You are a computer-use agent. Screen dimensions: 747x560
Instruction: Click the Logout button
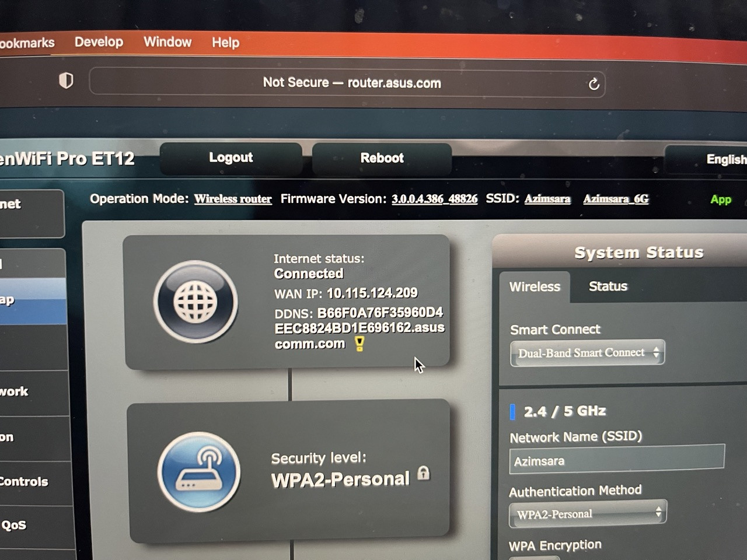tap(231, 157)
